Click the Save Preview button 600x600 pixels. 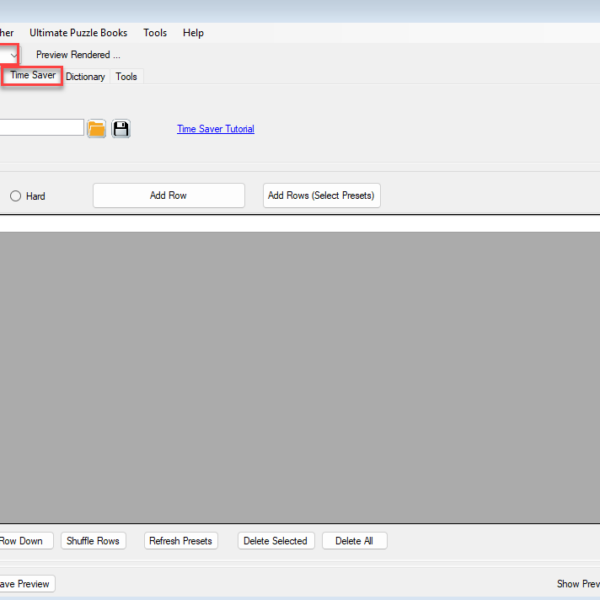click(25, 584)
